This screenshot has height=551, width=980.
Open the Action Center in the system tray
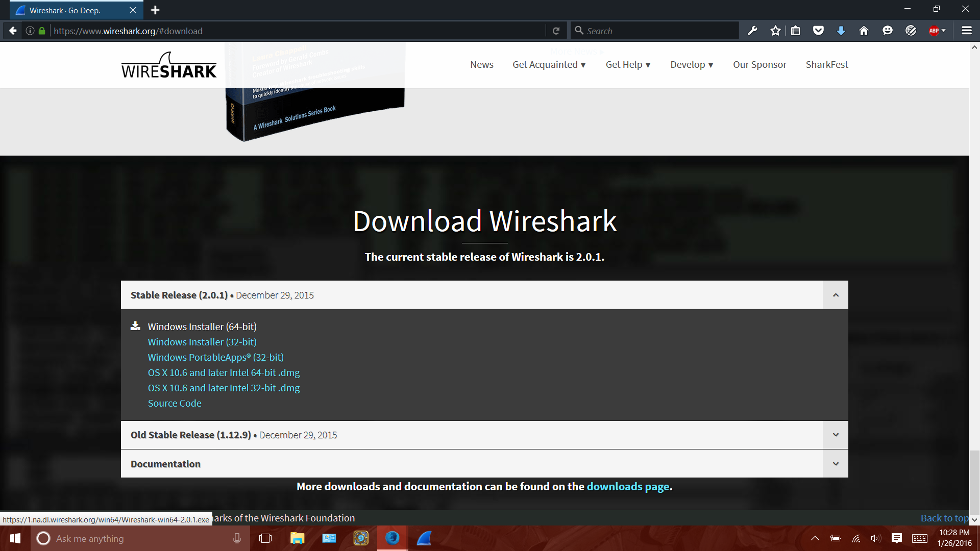point(897,538)
